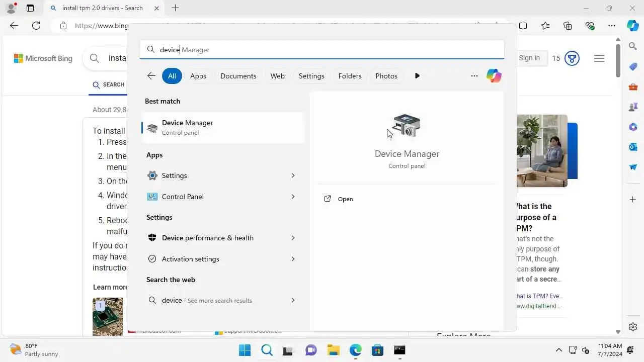Screen dimensions: 644x362
Task: Open Edge Favorites
Action: 545,26
